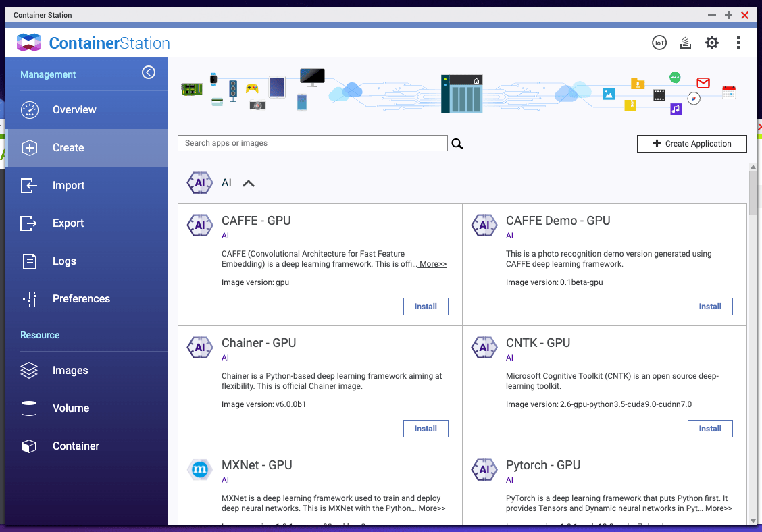Install CNTK - GPU
Viewport: 762px width, 532px height.
coord(710,429)
